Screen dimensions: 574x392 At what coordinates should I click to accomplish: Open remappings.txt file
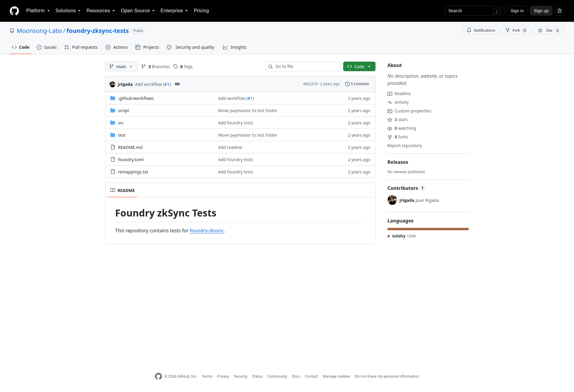pos(133,172)
